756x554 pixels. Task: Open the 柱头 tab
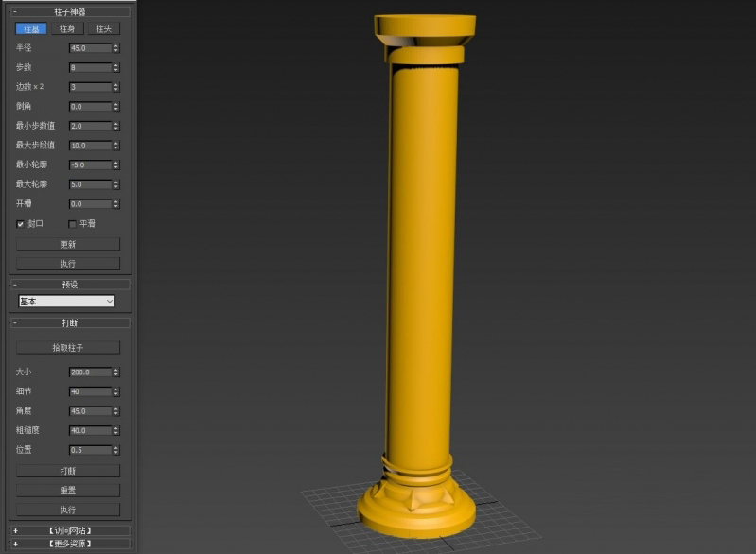click(103, 29)
